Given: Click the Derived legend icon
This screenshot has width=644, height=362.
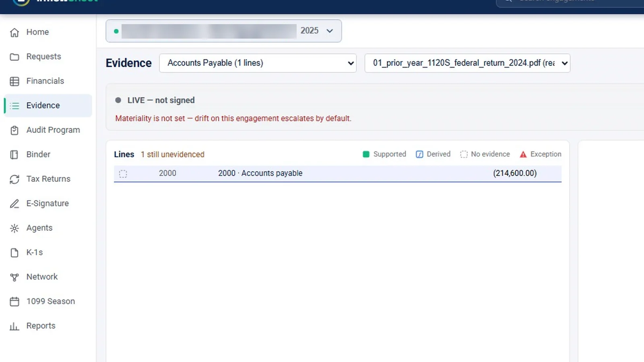Looking at the screenshot, I should click(x=419, y=154).
